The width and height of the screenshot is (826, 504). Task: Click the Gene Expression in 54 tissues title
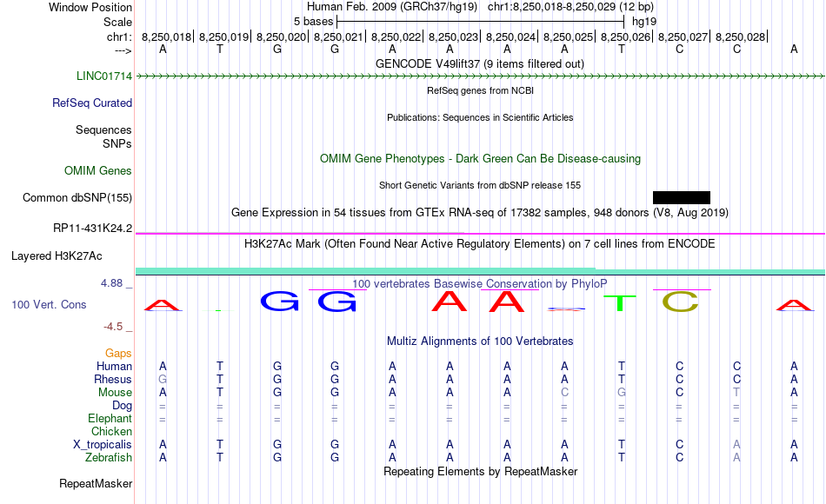tap(480, 213)
